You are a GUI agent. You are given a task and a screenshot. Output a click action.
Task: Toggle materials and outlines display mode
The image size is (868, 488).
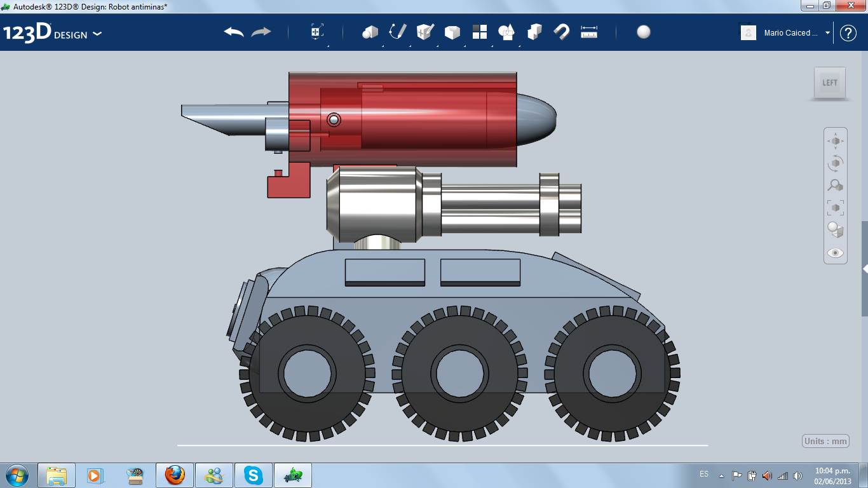click(x=836, y=229)
